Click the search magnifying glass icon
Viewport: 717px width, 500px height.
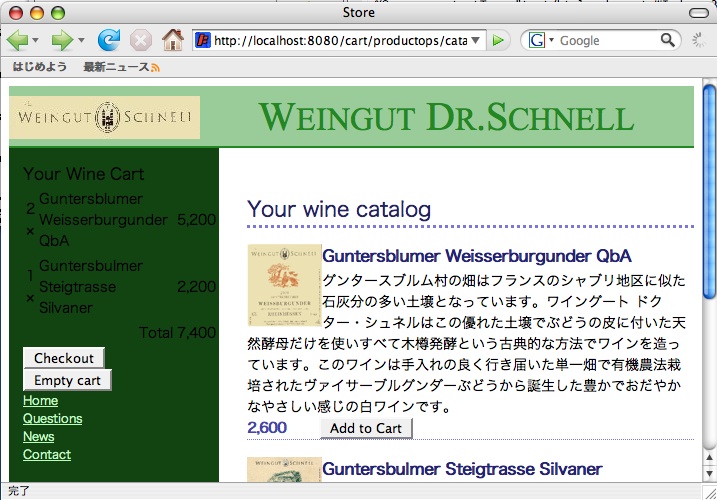click(668, 40)
